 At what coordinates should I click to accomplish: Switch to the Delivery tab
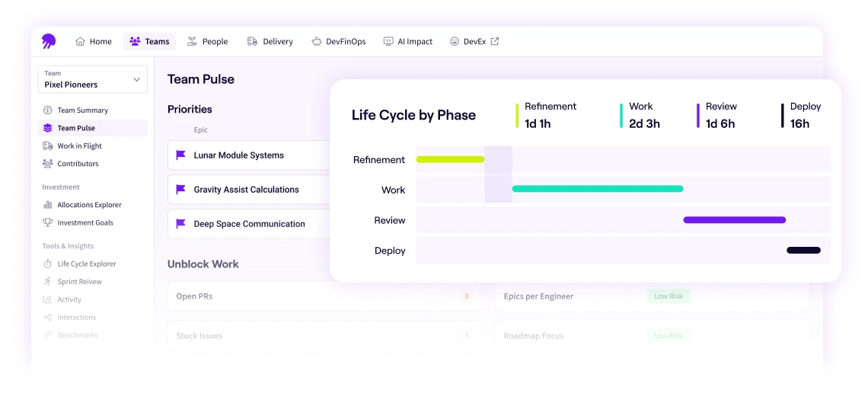pyautogui.click(x=270, y=41)
